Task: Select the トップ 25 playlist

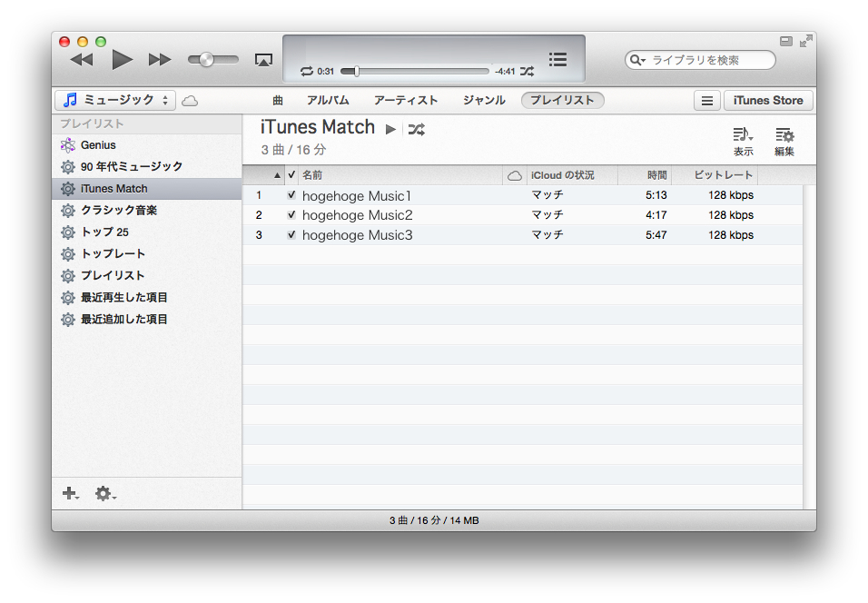Action: point(147,232)
